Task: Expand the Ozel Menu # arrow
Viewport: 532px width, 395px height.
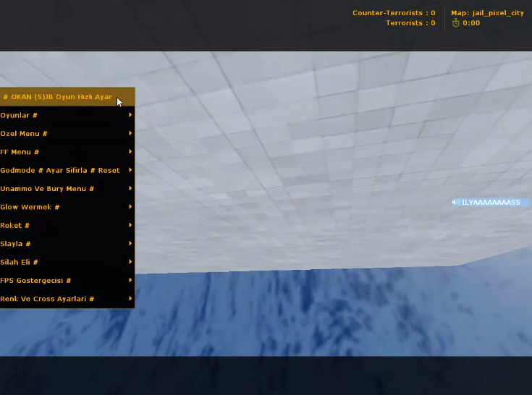Action: click(x=130, y=133)
